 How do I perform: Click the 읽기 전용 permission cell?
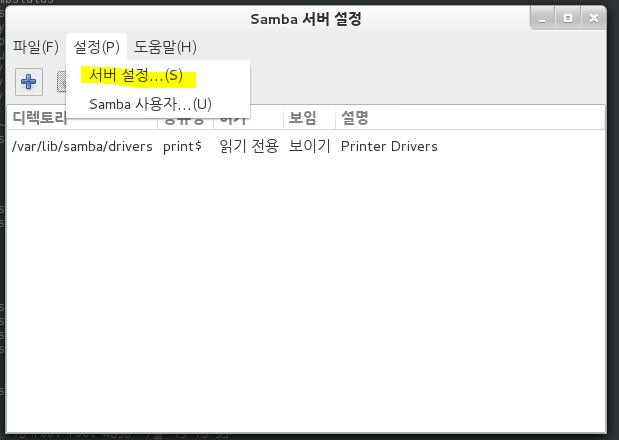click(249, 146)
